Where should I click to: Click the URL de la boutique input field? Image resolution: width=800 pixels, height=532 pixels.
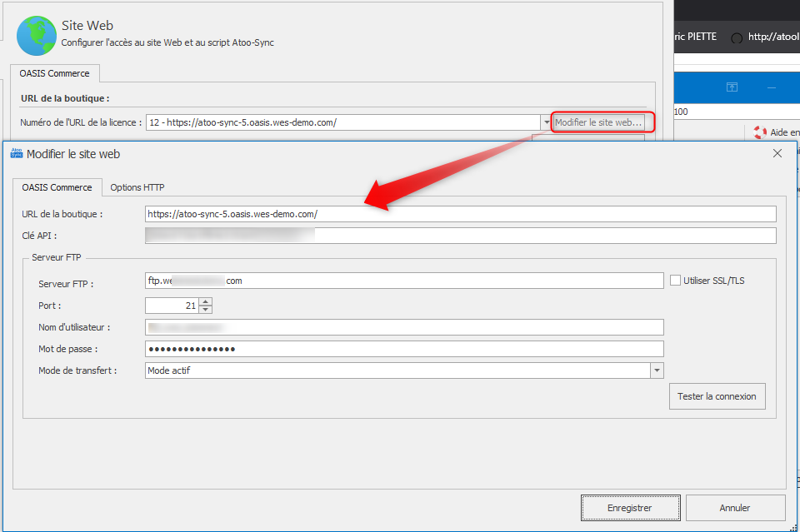click(460, 214)
